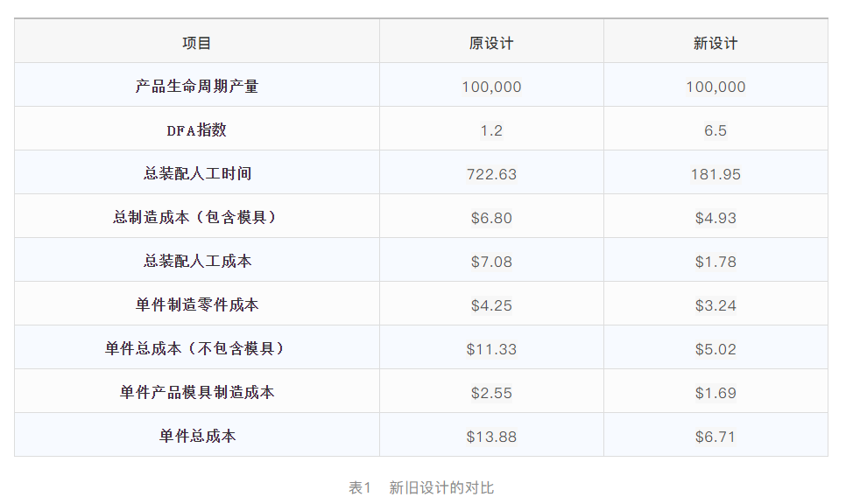Click the 单件制造零件成本 row label
The image size is (867, 504).
click(x=197, y=305)
